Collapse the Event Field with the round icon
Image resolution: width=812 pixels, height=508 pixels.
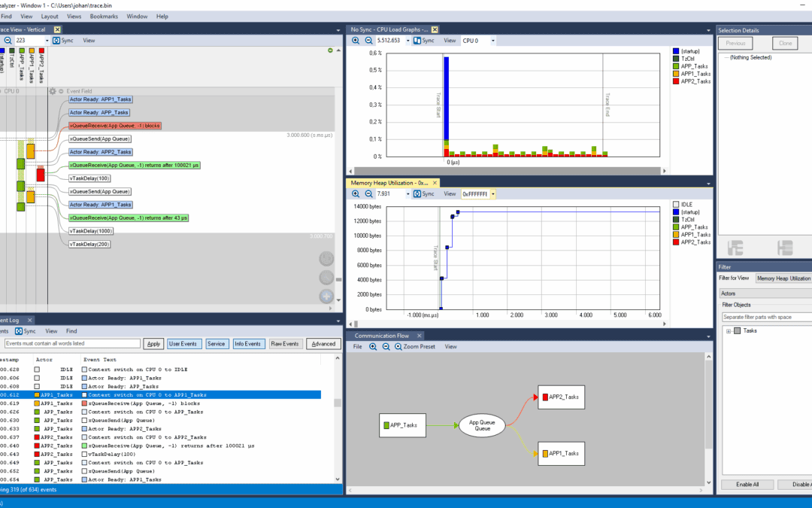61,91
